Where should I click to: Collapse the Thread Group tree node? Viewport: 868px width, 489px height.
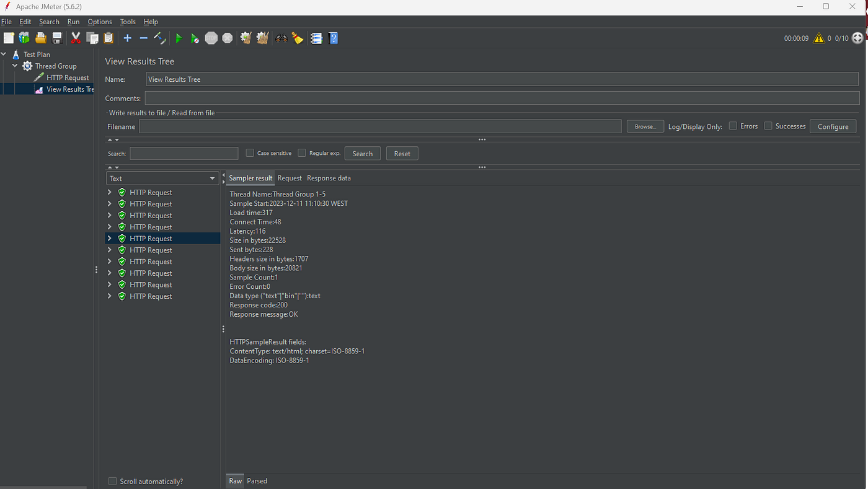tap(15, 66)
